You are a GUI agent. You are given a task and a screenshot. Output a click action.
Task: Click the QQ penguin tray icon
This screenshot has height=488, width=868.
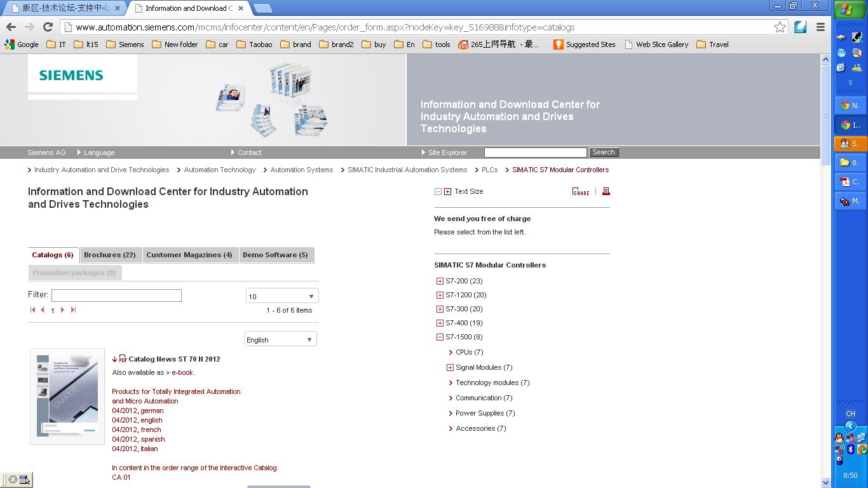click(839, 438)
